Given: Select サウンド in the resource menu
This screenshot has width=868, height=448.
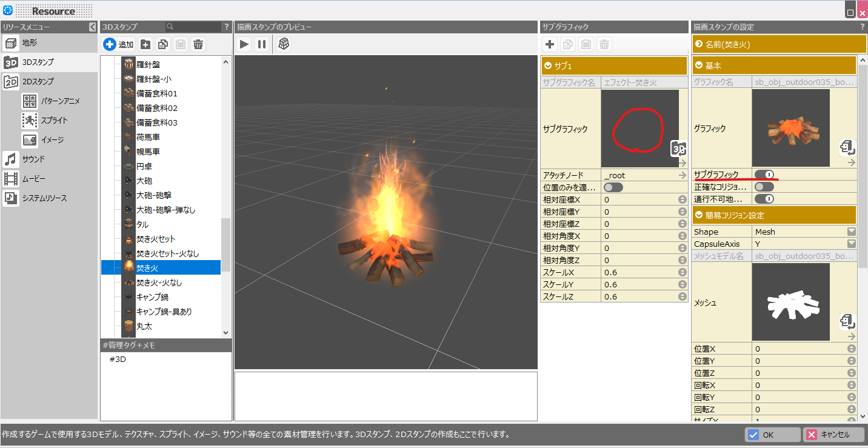Looking at the screenshot, I should pos(33,159).
